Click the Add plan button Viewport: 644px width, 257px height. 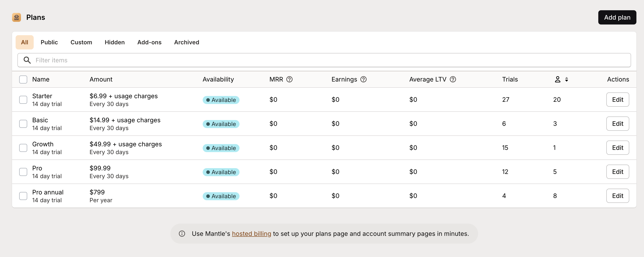click(617, 17)
